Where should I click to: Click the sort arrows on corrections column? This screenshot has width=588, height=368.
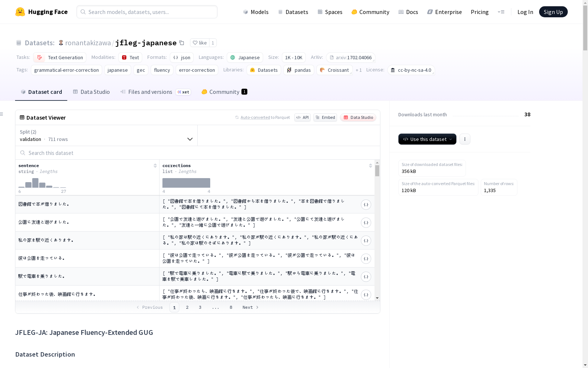point(370,166)
